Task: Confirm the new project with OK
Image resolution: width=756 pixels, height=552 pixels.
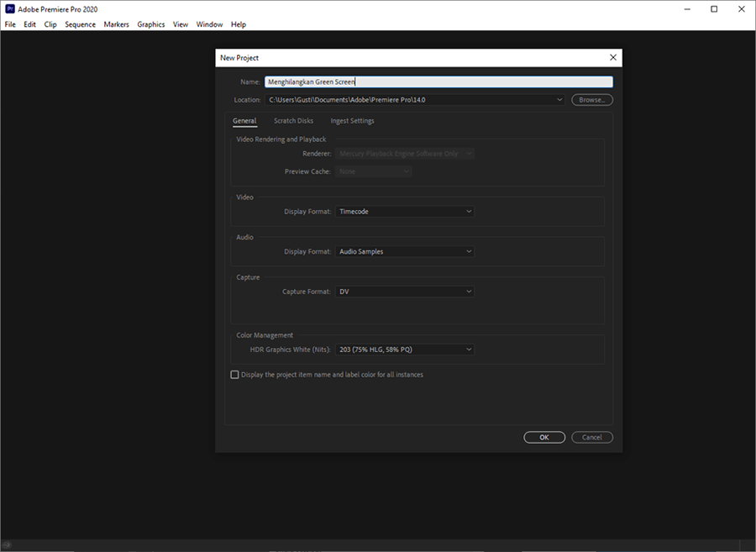Action: 544,437
